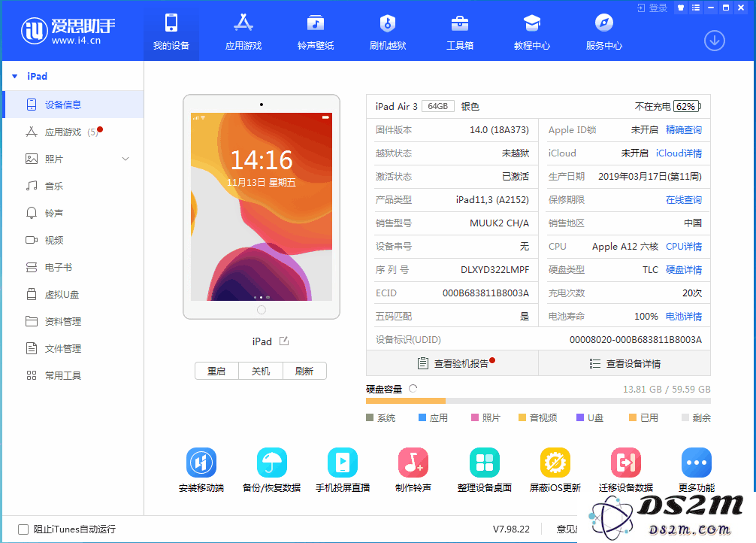The height and width of the screenshot is (543, 756).
Task: Select 设备信息 in sidebar
Action: [x=73, y=105]
